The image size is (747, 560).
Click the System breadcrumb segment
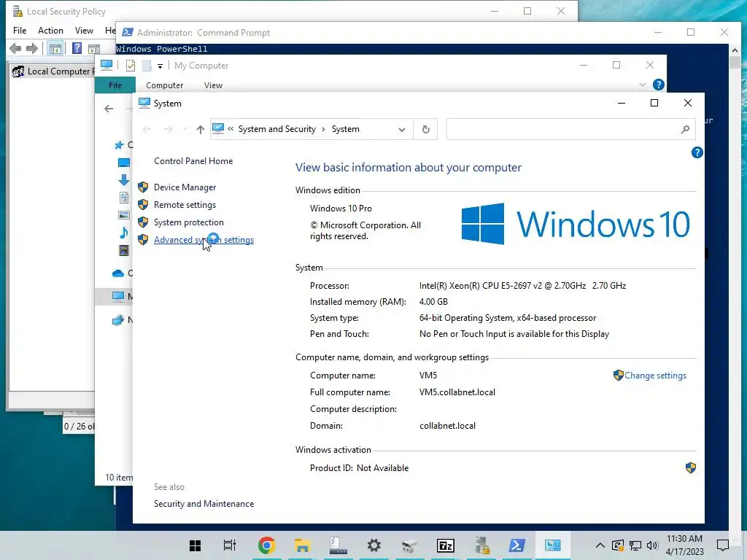[345, 129]
